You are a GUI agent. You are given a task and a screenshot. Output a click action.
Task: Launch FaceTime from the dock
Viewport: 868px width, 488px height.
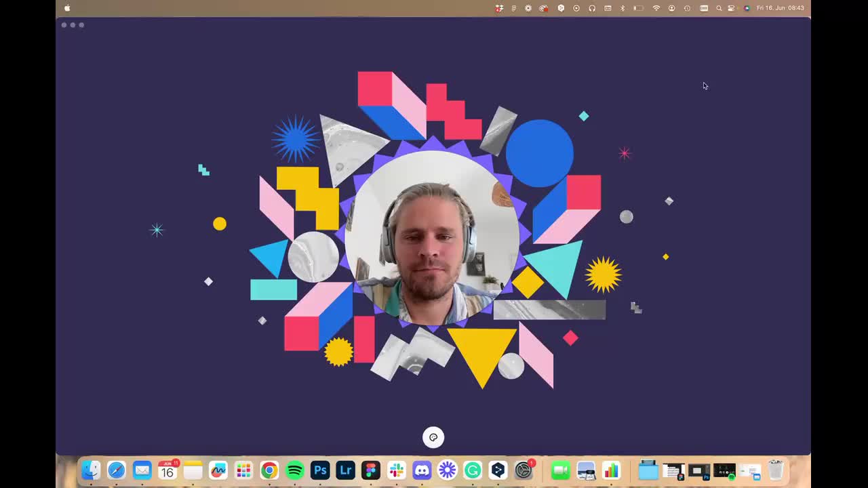[560, 470]
